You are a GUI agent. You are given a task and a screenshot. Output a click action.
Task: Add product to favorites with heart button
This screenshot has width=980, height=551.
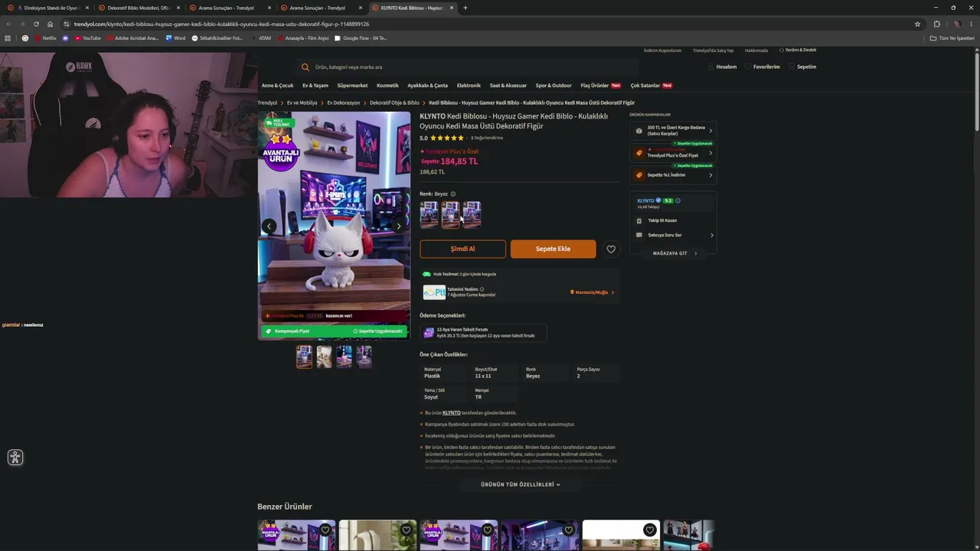[x=611, y=249]
